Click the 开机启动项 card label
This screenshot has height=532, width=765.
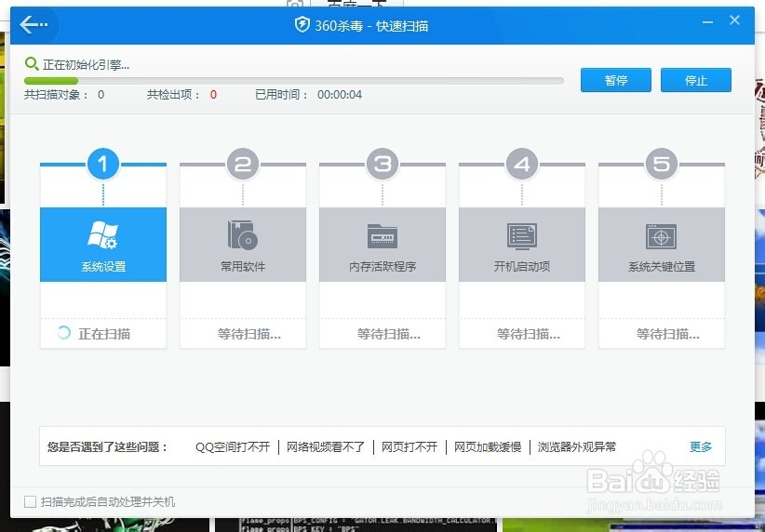click(521, 266)
